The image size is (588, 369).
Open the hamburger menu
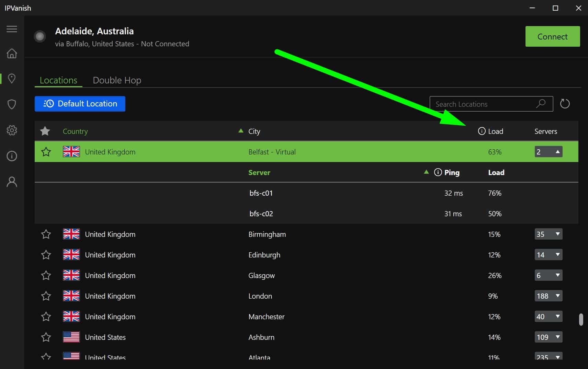12,29
